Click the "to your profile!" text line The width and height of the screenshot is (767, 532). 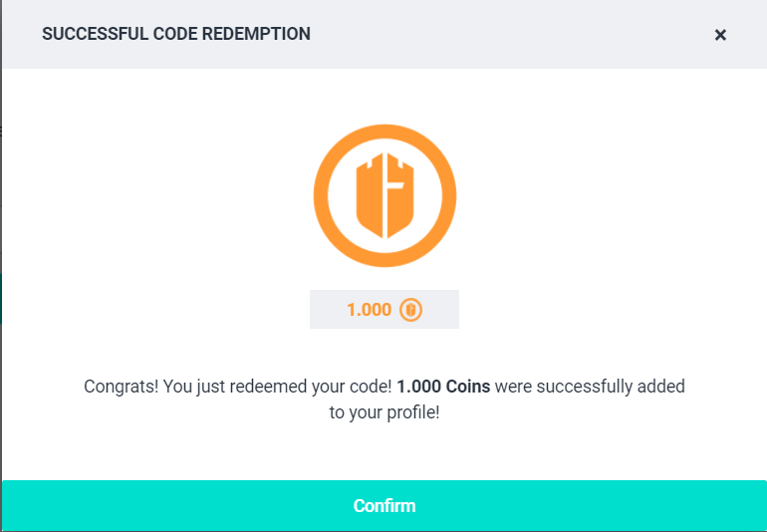[x=384, y=411]
